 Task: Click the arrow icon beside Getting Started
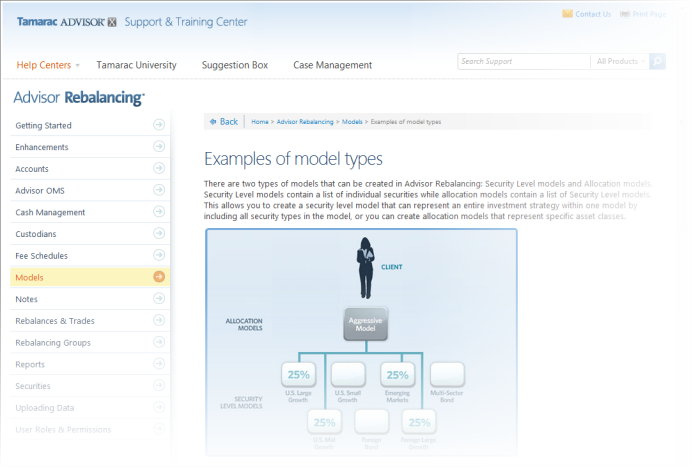(x=158, y=125)
